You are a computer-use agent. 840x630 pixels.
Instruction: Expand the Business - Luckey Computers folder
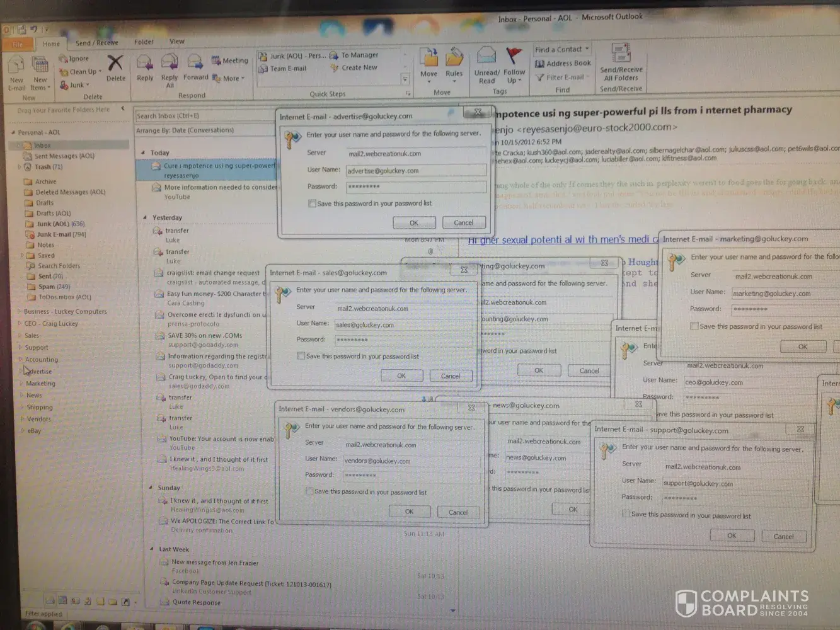point(20,311)
